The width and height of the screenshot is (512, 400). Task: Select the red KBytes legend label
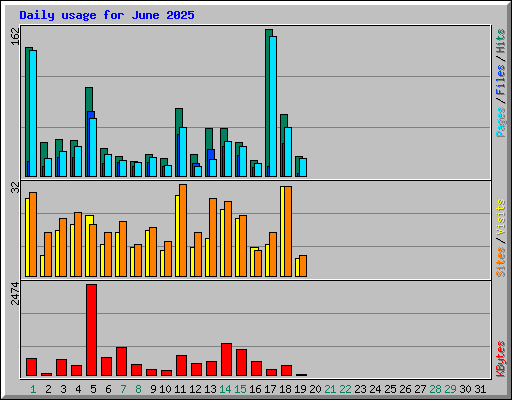tap(501, 359)
